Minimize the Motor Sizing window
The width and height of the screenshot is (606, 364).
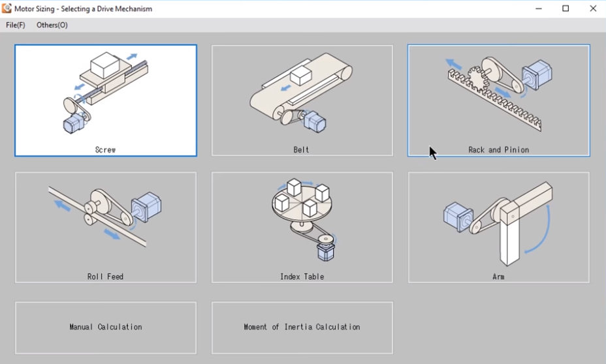538,8
